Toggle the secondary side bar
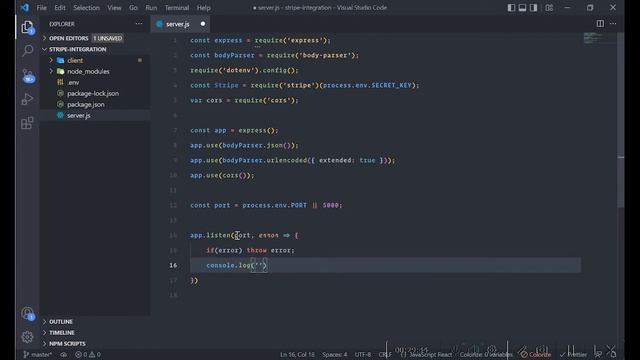This screenshot has height=360, width=640. tap(533, 7)
